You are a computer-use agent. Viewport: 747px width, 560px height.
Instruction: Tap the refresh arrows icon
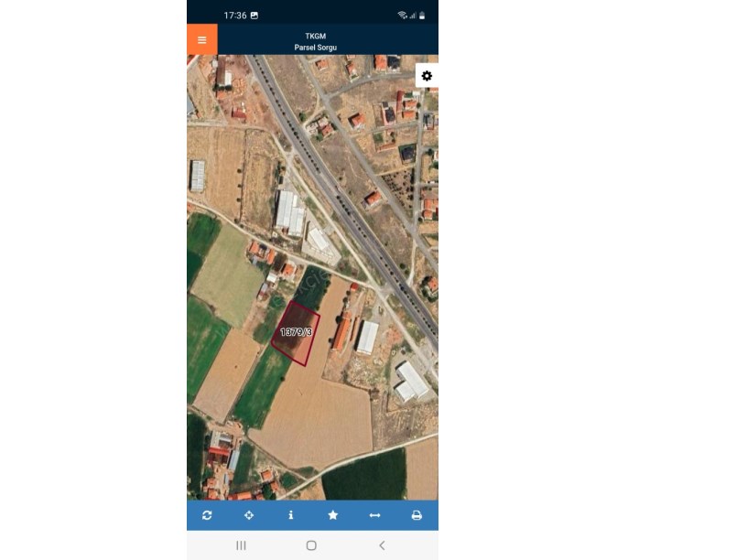coord(207,515)
